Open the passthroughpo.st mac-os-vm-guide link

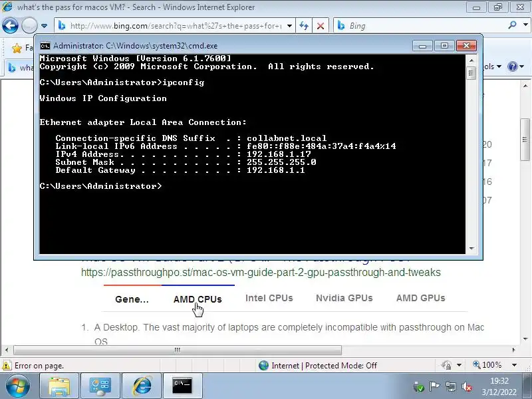pyautogui.click(x=261, y=273)
